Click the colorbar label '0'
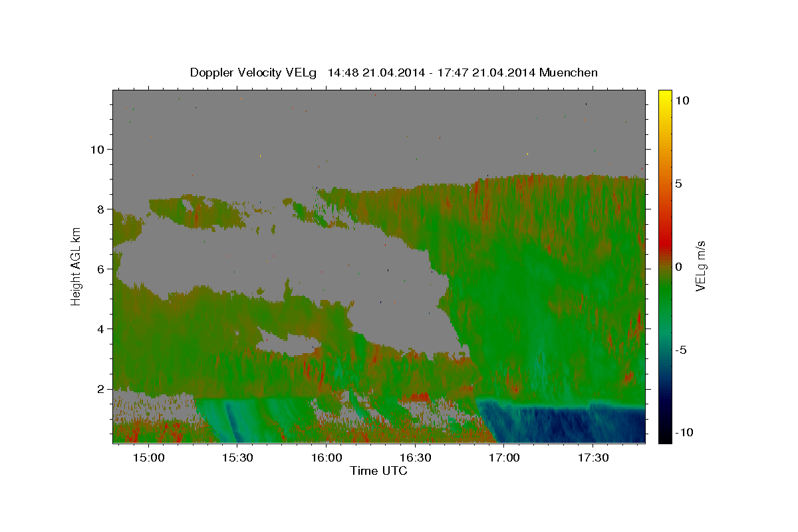This screenshot has height=532, width=798. coord(678,266)
